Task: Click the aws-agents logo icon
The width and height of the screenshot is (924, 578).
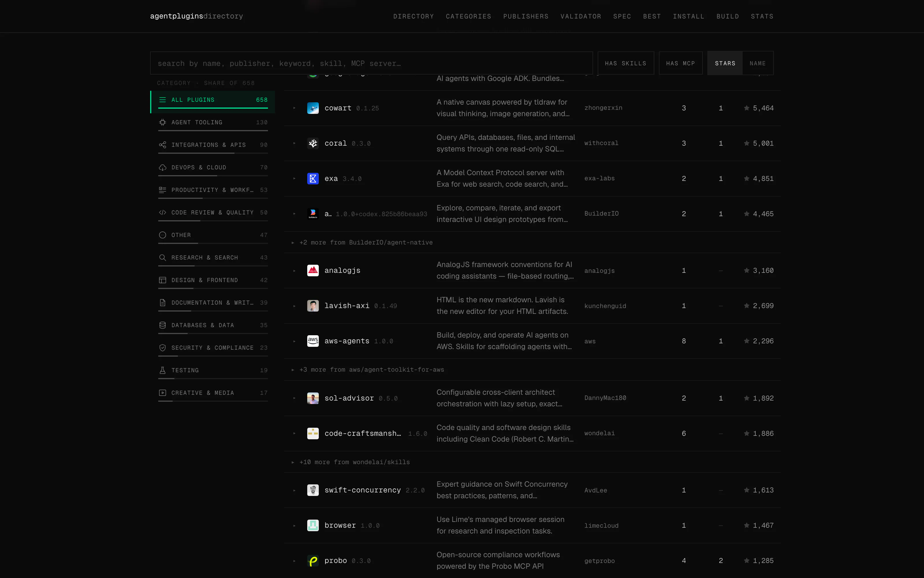Action: point(313,341)
